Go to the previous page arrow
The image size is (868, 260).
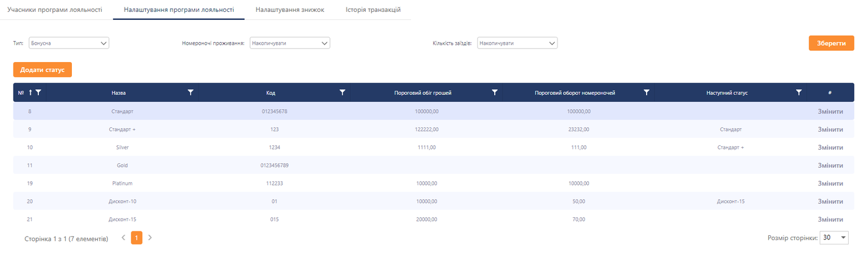click(x=123, y=238)
